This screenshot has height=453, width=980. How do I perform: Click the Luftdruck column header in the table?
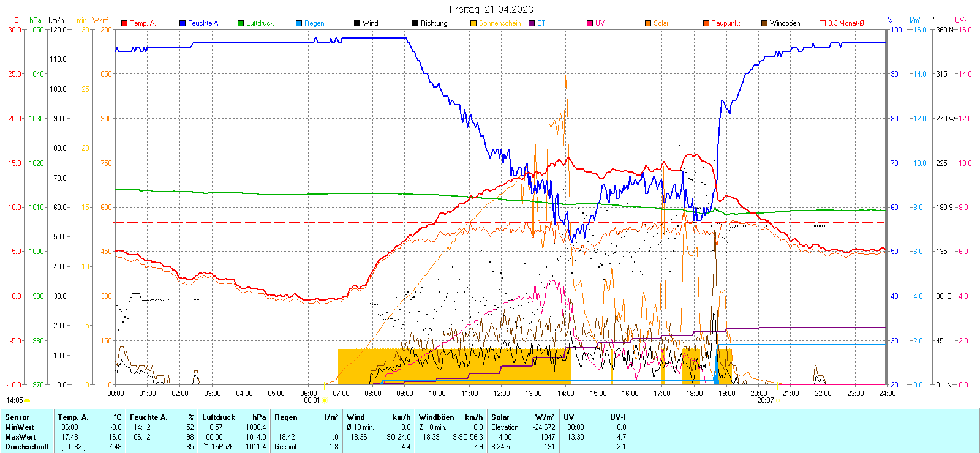tap(219, 417)
